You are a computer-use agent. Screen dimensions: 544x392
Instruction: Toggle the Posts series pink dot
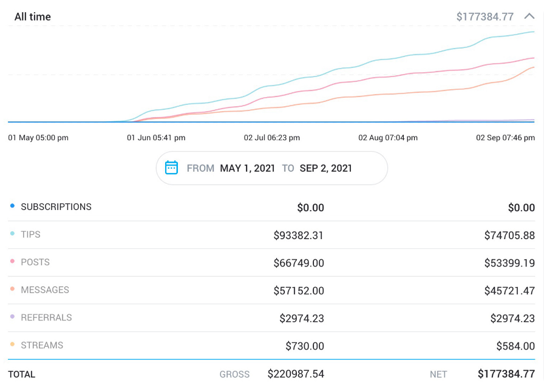[x=12, y=262]
